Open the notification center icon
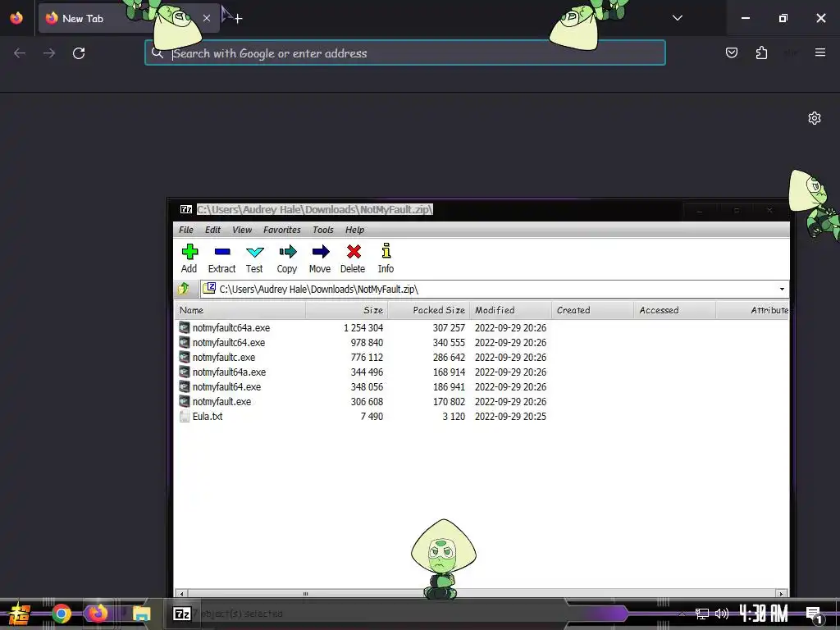Viewport: 840px width, 630px height. tap(815, 615)
